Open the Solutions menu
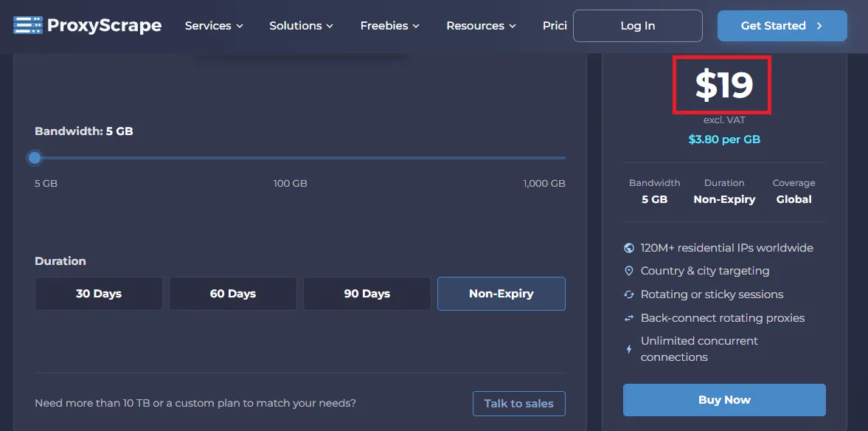 point(301,26)
